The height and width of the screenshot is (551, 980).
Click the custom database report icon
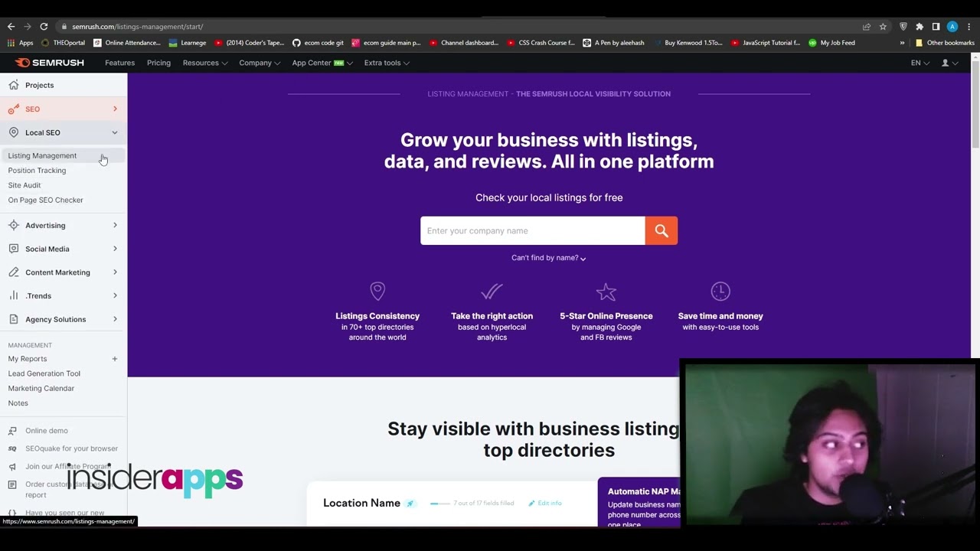pyautogui.click(x=12, y=484)
